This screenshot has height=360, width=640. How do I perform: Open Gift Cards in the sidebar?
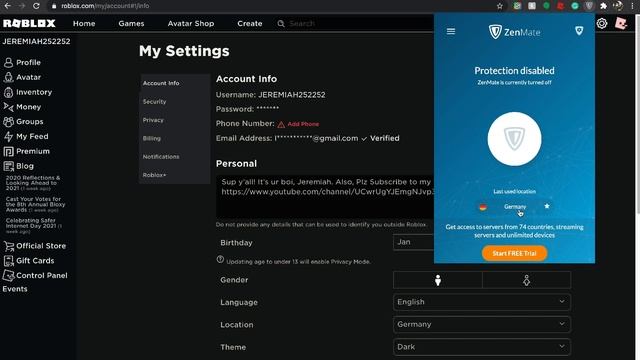pyautogui.click(x=29, y=260)
